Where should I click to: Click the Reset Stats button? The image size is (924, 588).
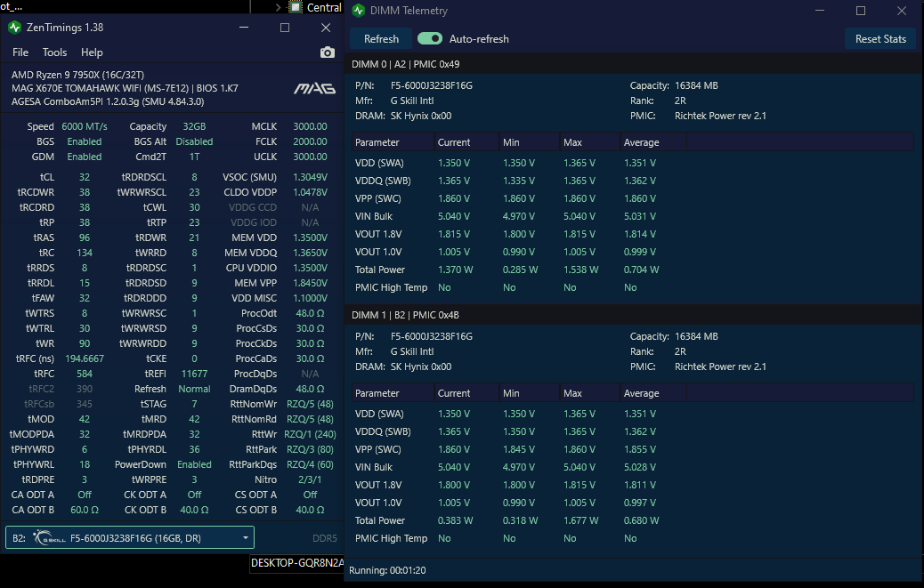point(880,39)
